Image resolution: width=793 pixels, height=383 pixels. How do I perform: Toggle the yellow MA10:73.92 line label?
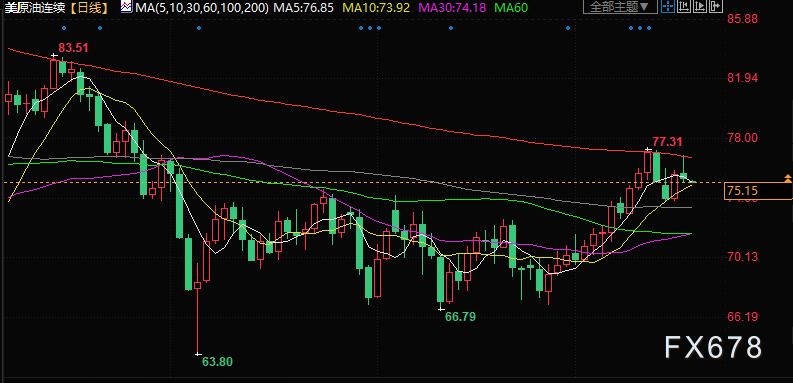pos(377,7)
